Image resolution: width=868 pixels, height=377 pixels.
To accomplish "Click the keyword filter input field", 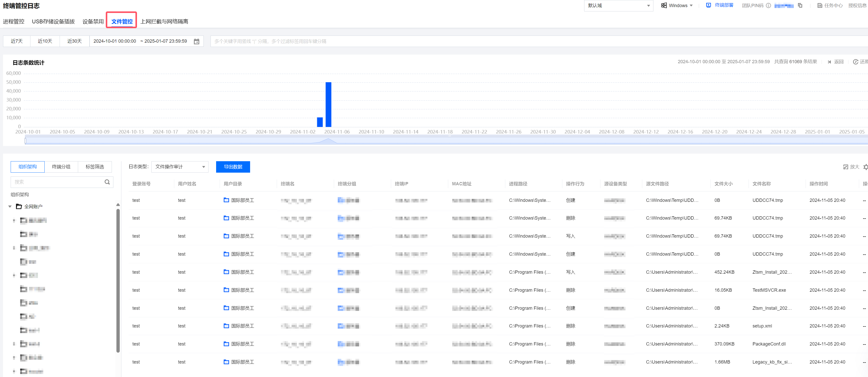I will pos(539,41).
